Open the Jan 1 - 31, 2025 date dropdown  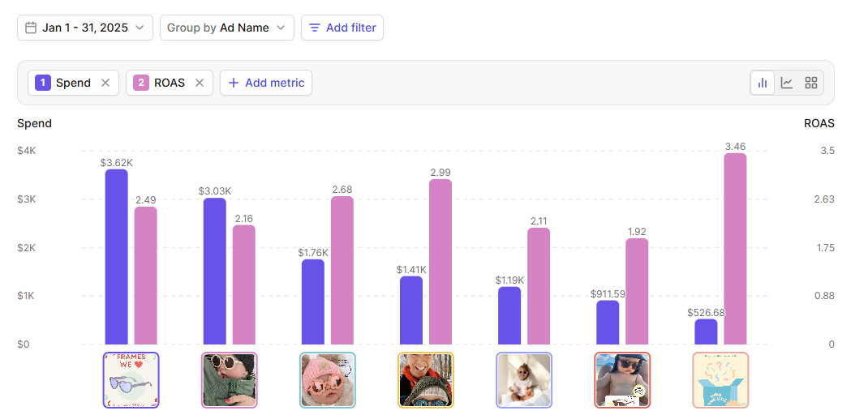(85, 28)
